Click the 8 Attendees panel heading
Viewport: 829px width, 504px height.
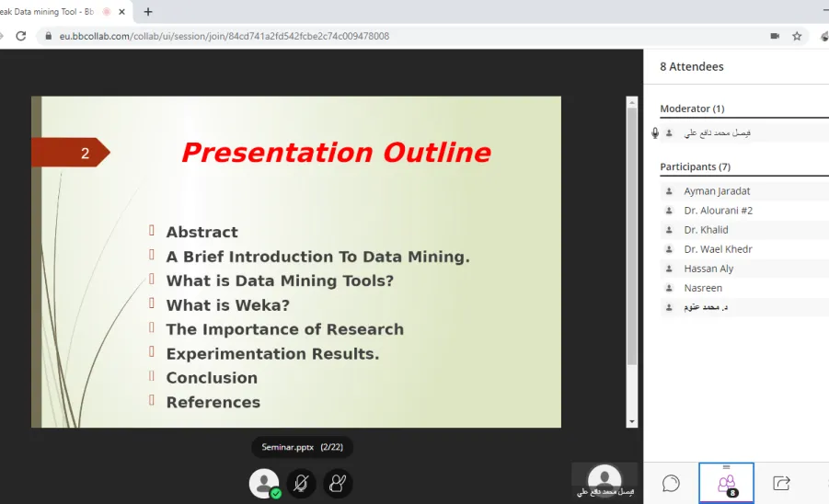click(x=692, y=66)
